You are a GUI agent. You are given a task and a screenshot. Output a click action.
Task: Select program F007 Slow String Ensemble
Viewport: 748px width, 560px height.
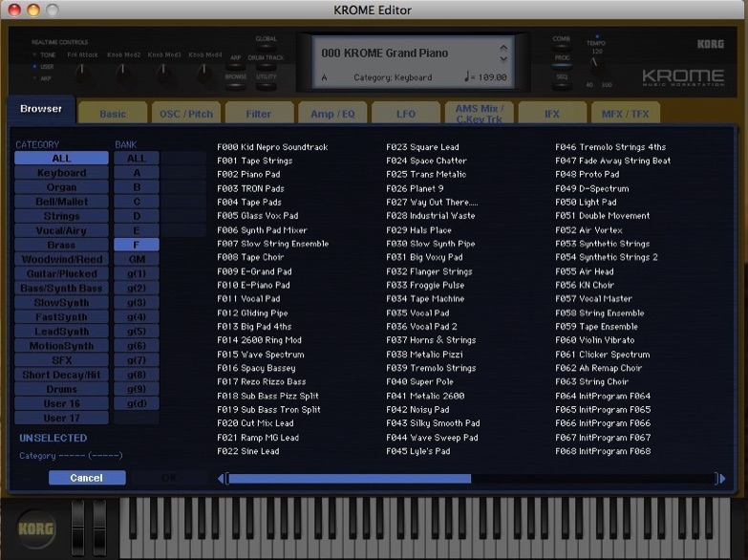(x=273, y=244)
